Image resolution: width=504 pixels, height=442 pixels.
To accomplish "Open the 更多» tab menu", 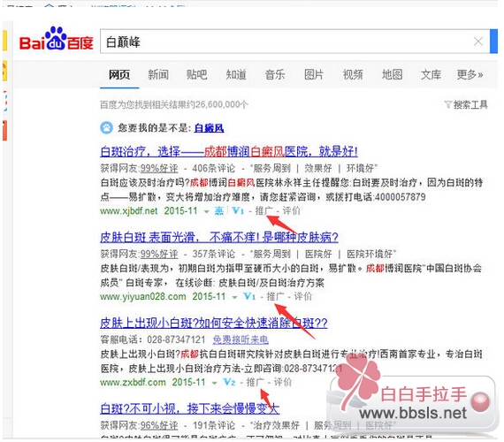I will click(x=470, y=74).
